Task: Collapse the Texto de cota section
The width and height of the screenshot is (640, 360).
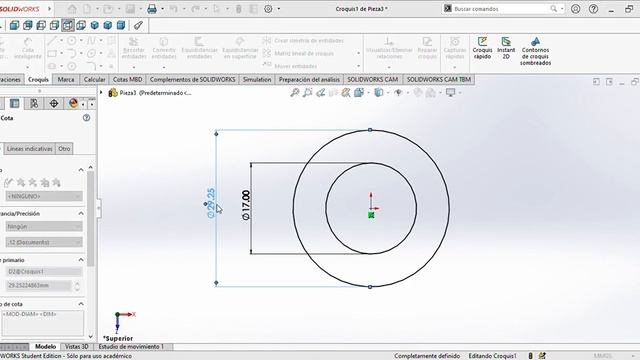Action: click(81, 304)
